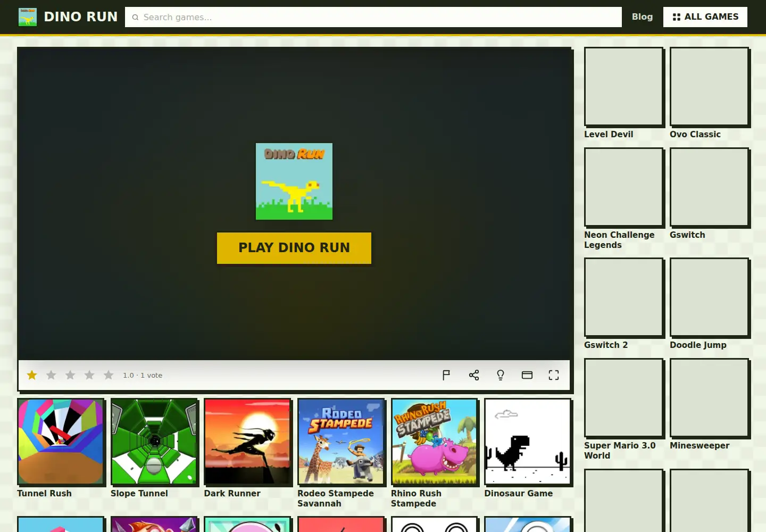Go to the Blog page
This screenshot has width=766, height=532.
[x=642, y=17]
